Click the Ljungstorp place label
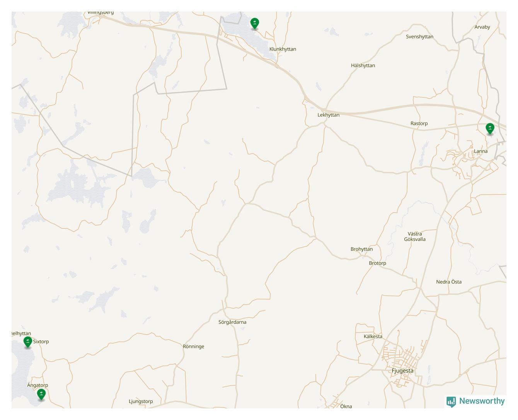 click(141, 401)
